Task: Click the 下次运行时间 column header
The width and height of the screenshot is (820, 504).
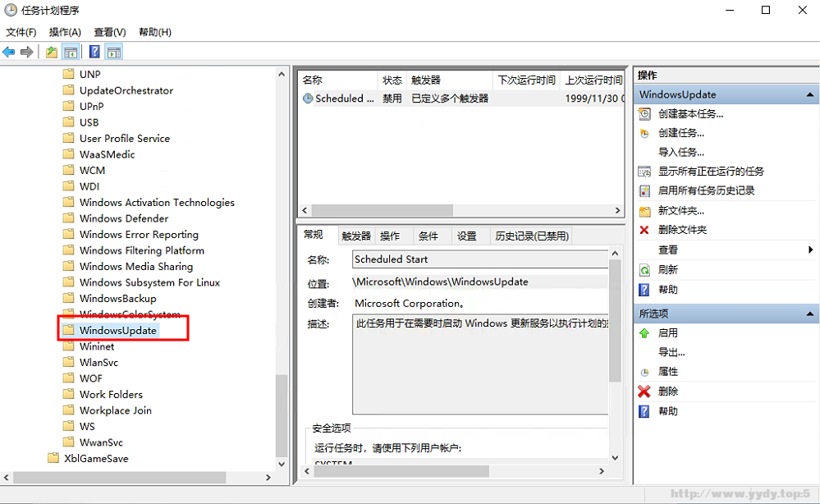Action: click(527, 80)
